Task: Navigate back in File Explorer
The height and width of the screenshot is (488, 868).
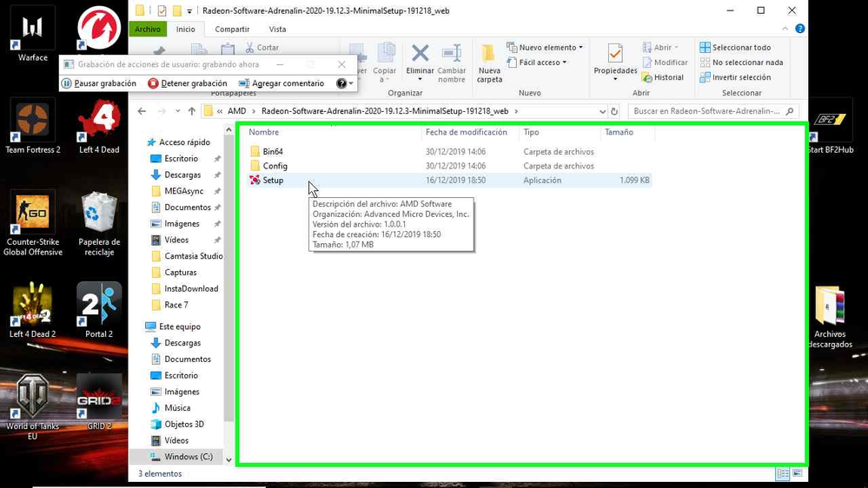Action: pyautogui.click(x=142, y=111)
